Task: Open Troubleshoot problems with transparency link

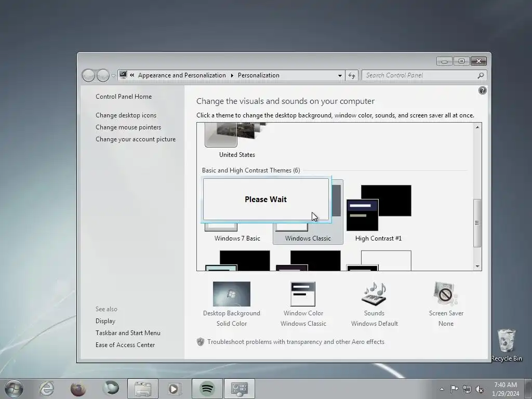Action: [296, 342]
